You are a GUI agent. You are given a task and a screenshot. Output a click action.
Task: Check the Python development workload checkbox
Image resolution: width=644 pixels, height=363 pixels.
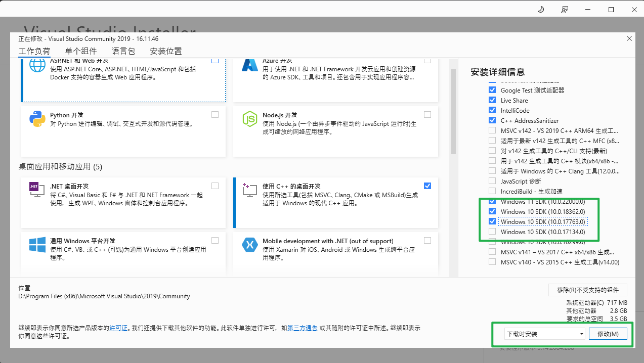215,115
